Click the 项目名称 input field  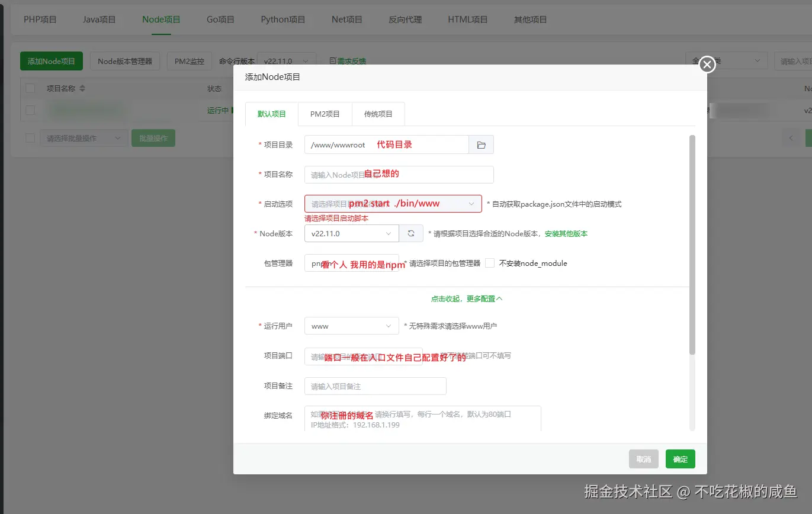pyautogui.click(x=399, y=175)
